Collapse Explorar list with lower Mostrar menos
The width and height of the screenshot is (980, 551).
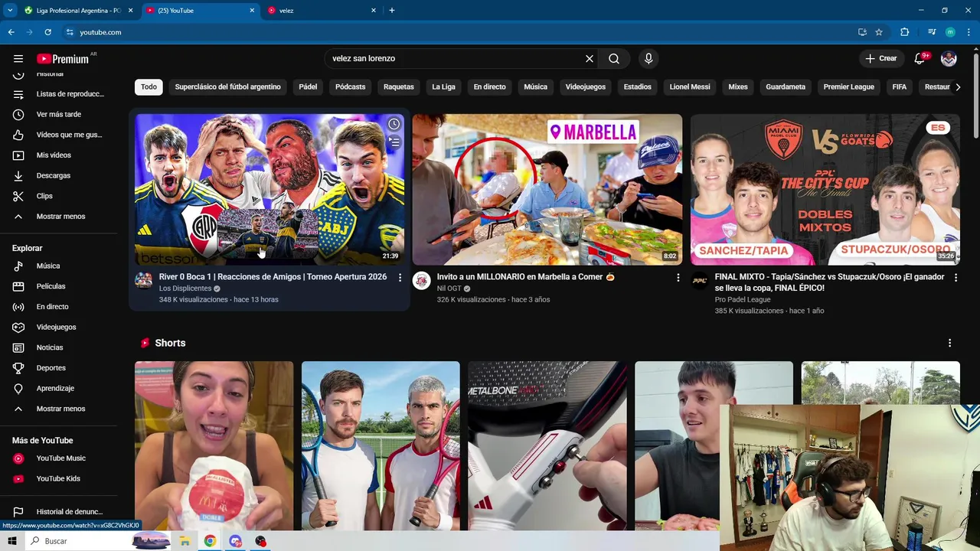(x=58, y=409)
